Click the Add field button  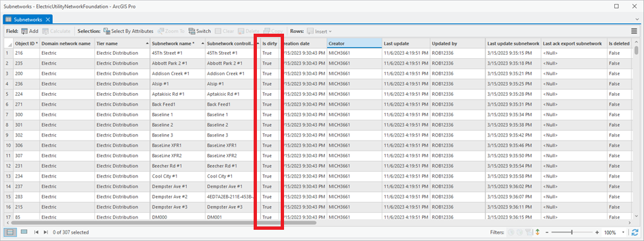(30, 31)
